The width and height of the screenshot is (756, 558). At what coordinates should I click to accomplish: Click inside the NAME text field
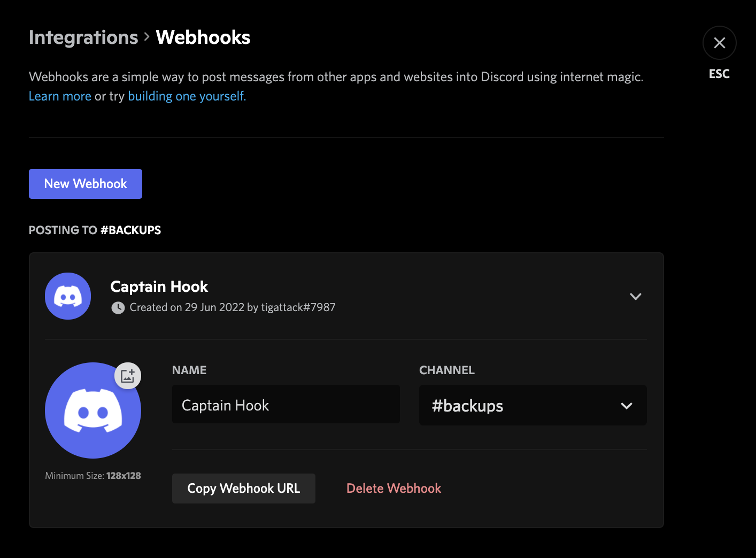tap(286, 404)
